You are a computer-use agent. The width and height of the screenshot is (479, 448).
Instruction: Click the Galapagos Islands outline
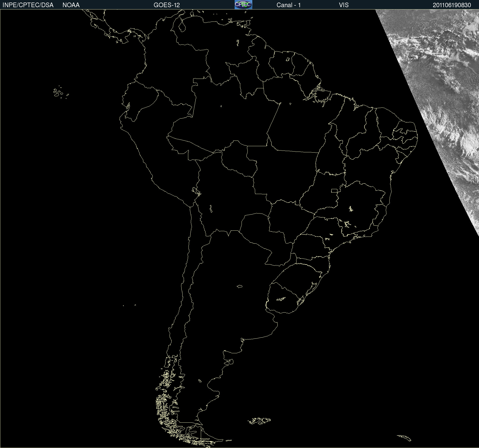pyautogui.click(x=60, y=92)
